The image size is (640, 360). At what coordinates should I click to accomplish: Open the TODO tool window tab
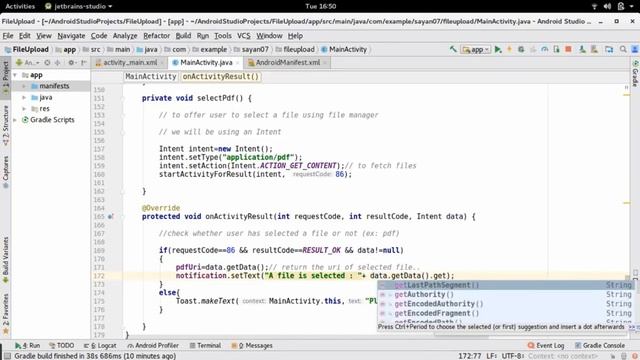(x=61, y=346)
